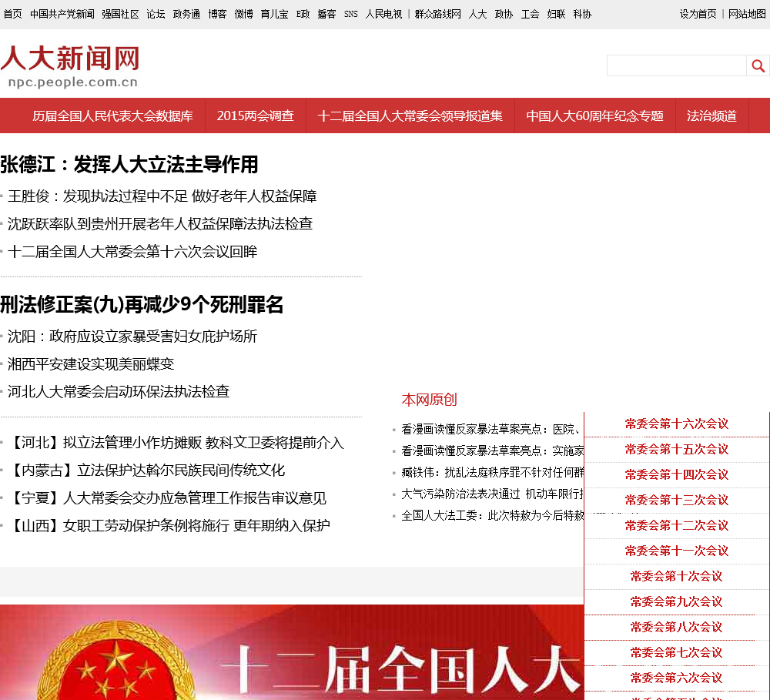
Task: Open 湘西平安建设实现美丽蝶变 link
Action: tap(91, 364)
